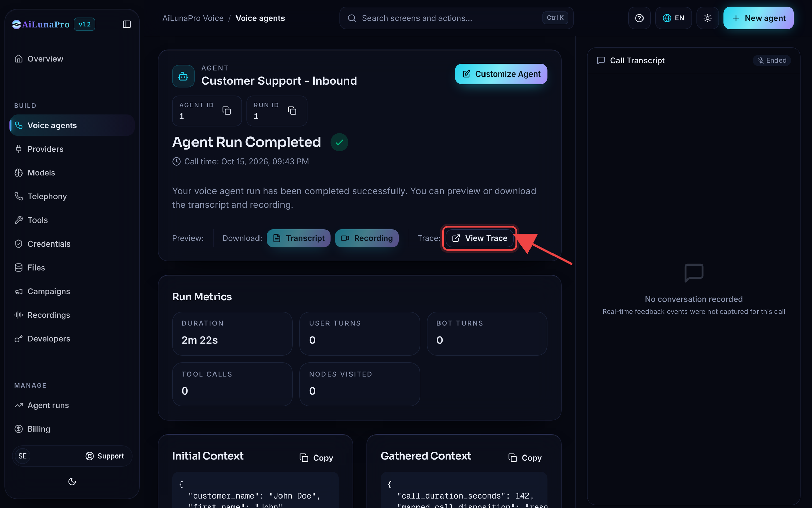The image size is (812, 508).
Task: Click the call time clock icon
Action: click(x=176, y=162)
